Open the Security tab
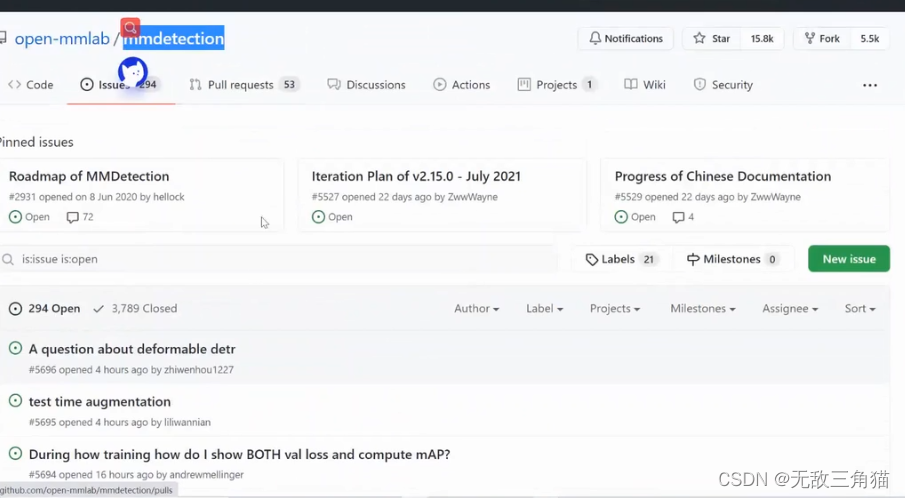The height and width of the screenshot is (498, 905). 723,85
